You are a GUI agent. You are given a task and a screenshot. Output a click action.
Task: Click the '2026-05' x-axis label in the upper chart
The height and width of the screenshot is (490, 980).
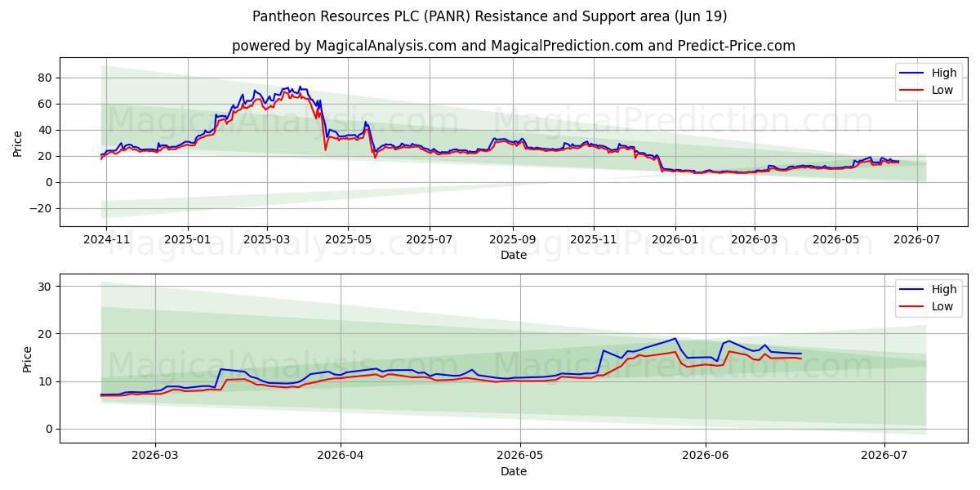[835, 239]
